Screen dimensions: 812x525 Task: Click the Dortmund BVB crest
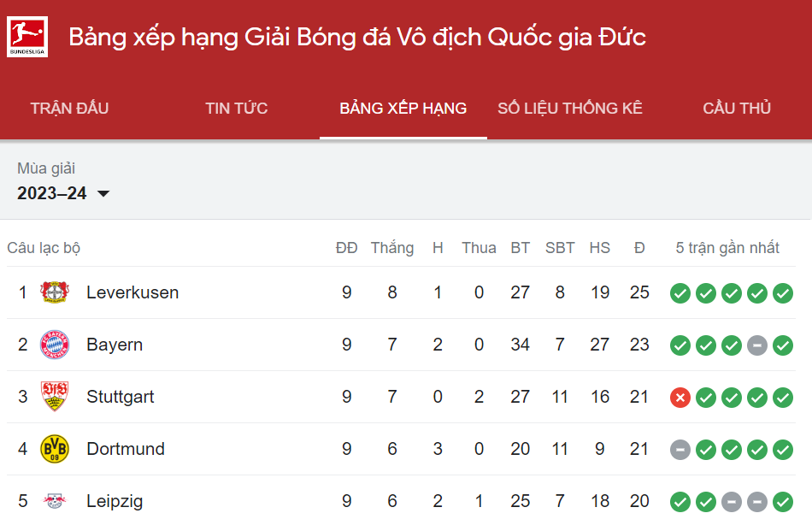point(55,449)
